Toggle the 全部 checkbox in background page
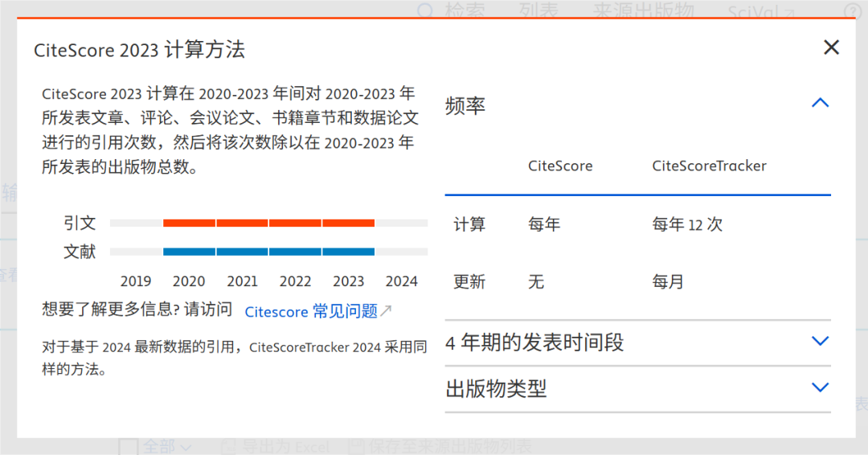Screen dimensions: 868x455 point(129,447)
